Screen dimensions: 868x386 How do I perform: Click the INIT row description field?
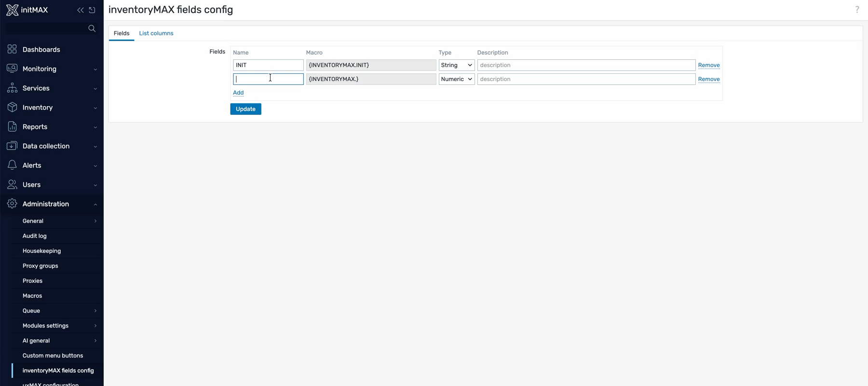coord(586,65)
